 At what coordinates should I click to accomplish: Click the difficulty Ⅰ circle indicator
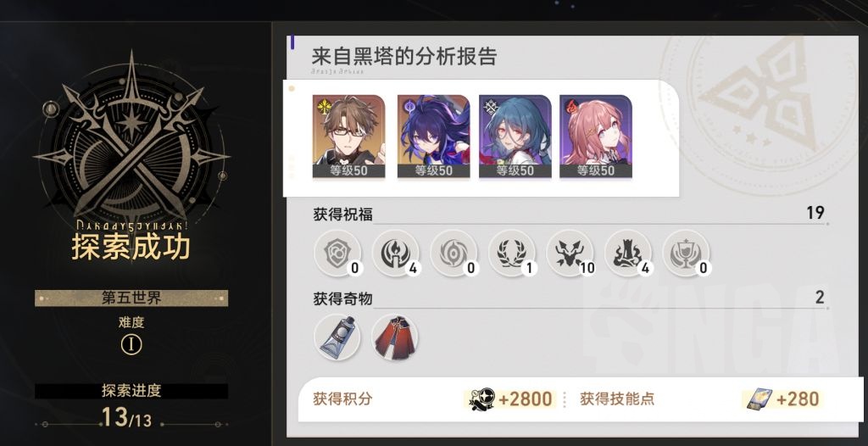pyautogui.click(x=131, y=345)
